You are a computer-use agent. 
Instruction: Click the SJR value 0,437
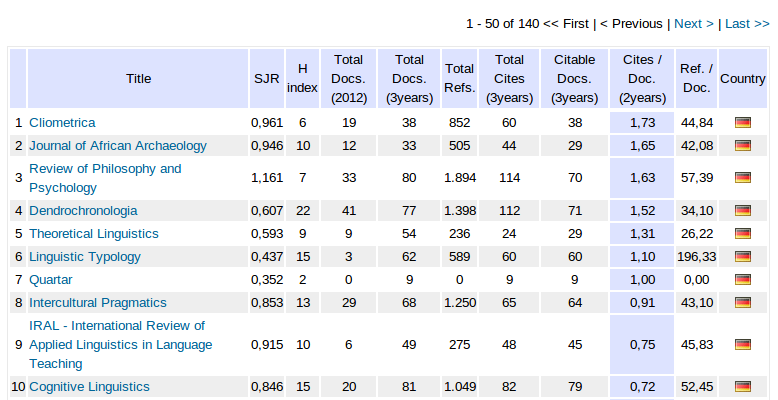[267, 257]
